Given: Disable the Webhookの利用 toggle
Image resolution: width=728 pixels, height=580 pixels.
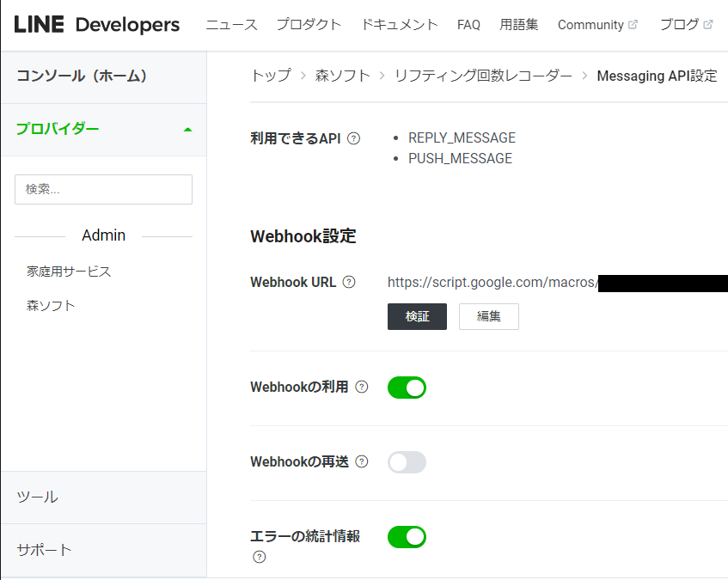Looking at the screenshot, I should 407,388.
